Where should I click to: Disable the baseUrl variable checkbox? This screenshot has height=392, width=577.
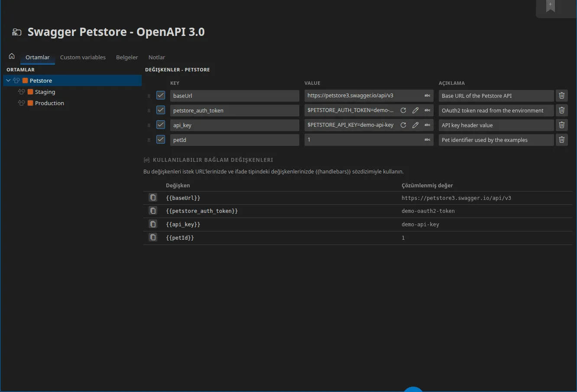161,95
